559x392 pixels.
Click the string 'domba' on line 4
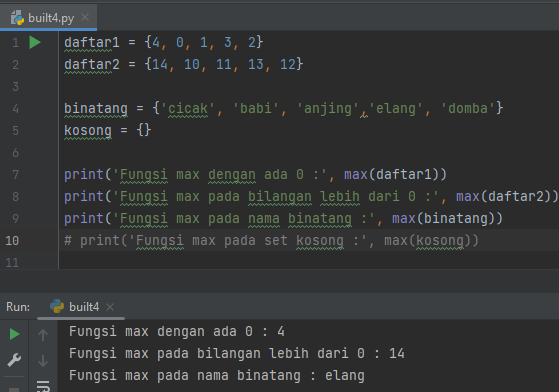pos(468,108)
